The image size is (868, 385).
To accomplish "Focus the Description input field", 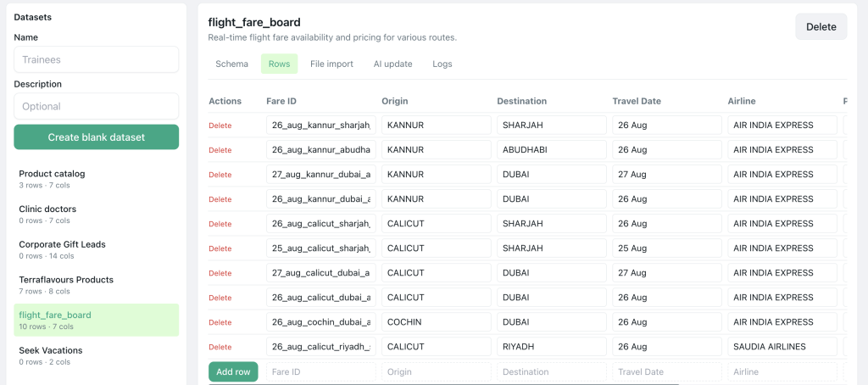I will point(97,106).
